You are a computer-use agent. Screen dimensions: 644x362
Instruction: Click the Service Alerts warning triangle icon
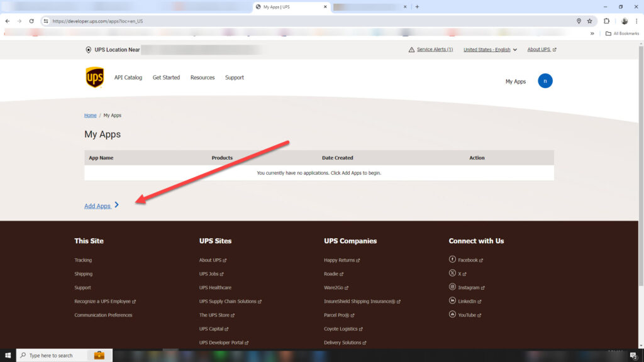(x=411, y=50)
